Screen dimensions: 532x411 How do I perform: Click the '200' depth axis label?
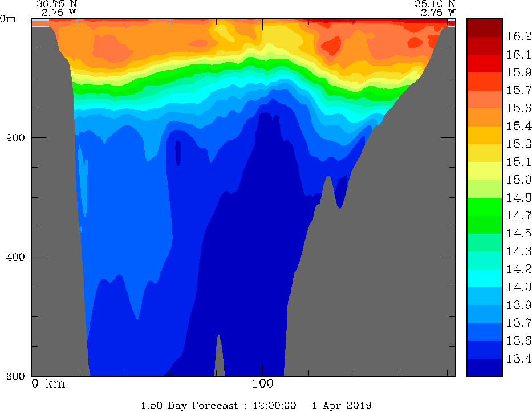tap(11, 137)
